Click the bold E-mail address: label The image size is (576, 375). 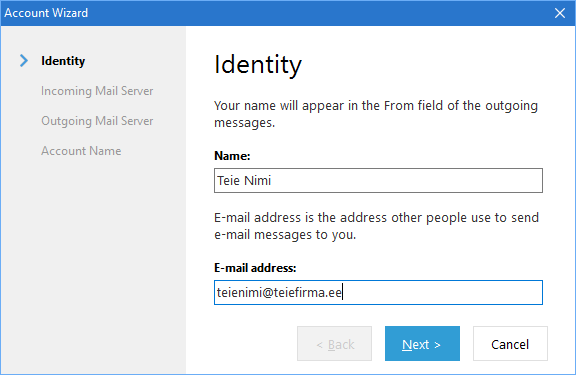coord(255,268)
